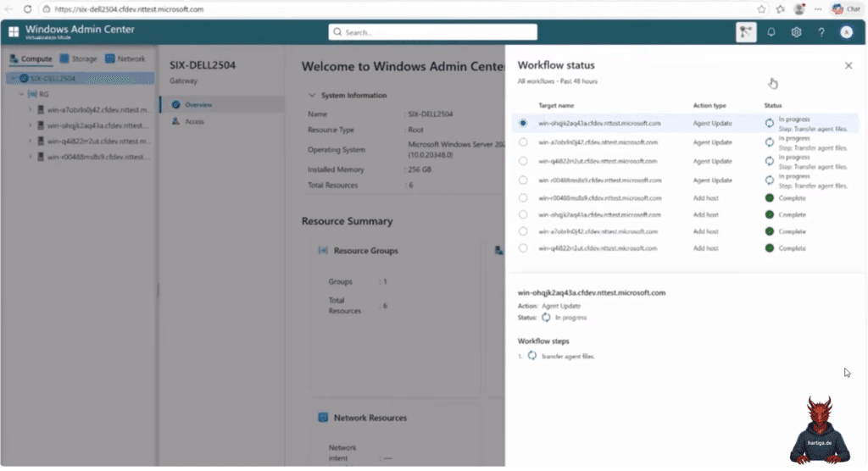Image resolution: width=868 pixels, height=471 pixels.
Task: Click the browser address bar URL
Action: 129,8
